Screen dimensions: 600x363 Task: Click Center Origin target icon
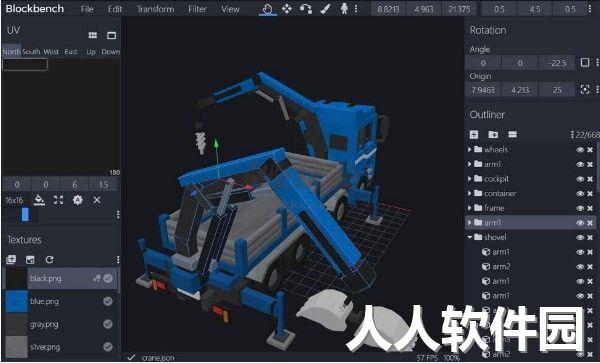point(585,90)
